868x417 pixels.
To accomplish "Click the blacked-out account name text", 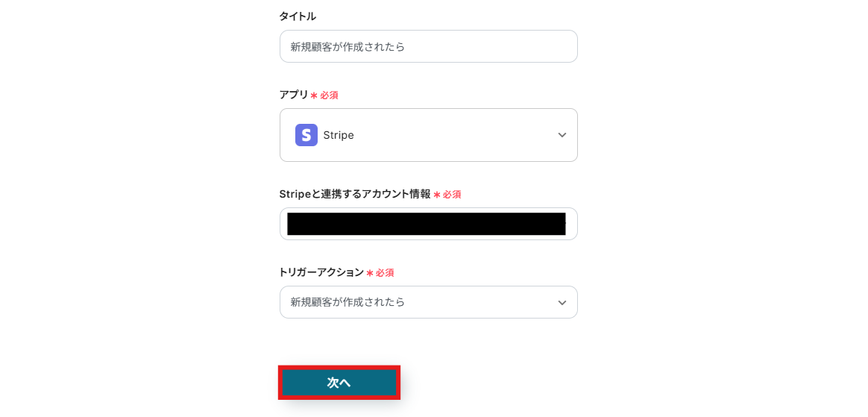I will point(425,224).
